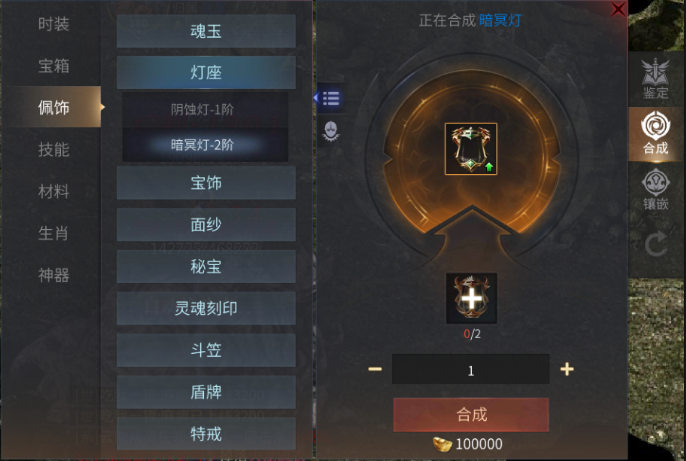The width and height of the screenshot is (686, 461).
Task: Close the synthesis panel with red X
Action: 618,9
